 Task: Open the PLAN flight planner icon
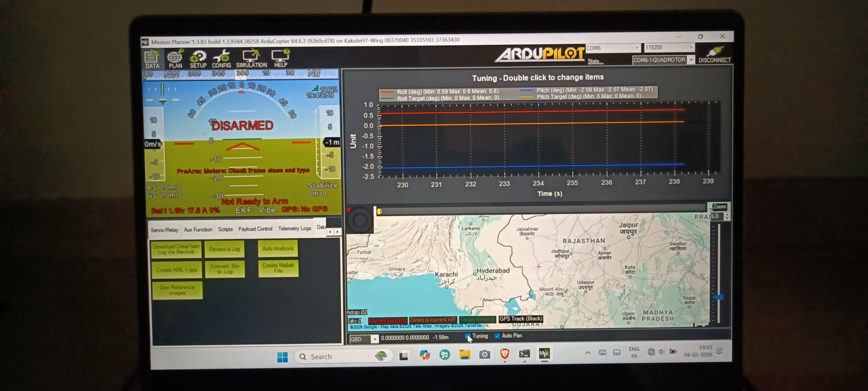click(x=175, y=59)
